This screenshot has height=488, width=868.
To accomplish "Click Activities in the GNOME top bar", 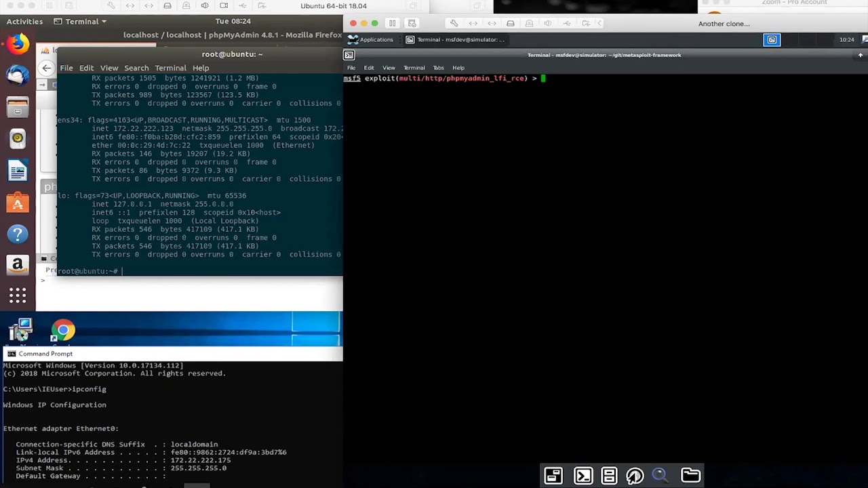I will pyautogui.click(x=24, y=21).
